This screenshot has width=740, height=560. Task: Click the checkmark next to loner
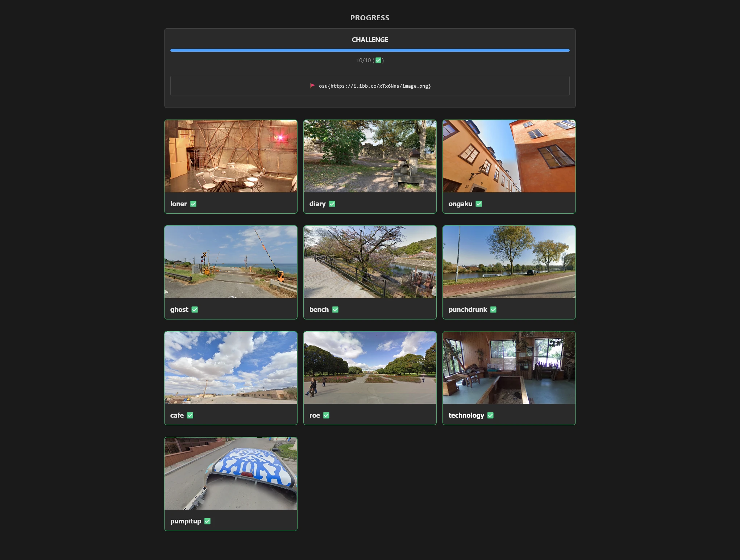(193, 204)
